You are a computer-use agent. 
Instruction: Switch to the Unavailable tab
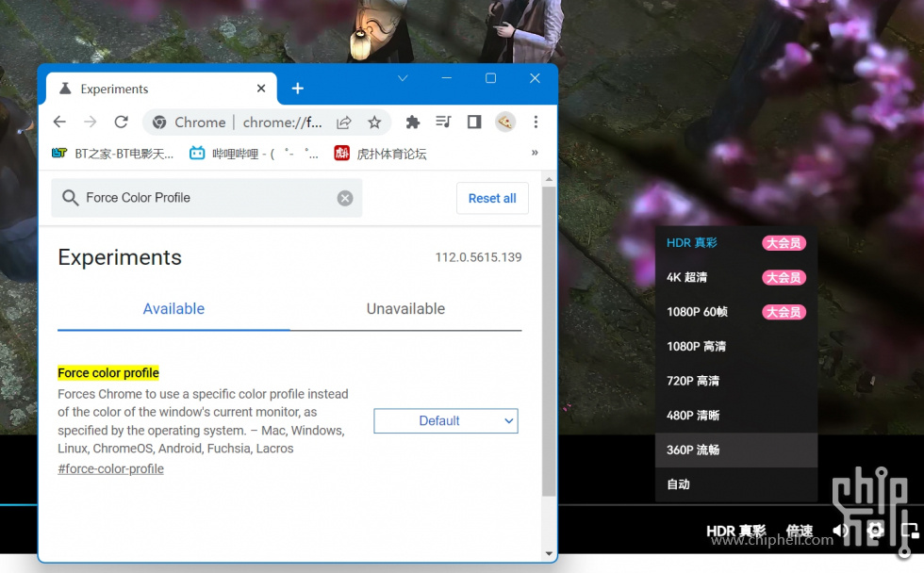click(x=405, y=308)
